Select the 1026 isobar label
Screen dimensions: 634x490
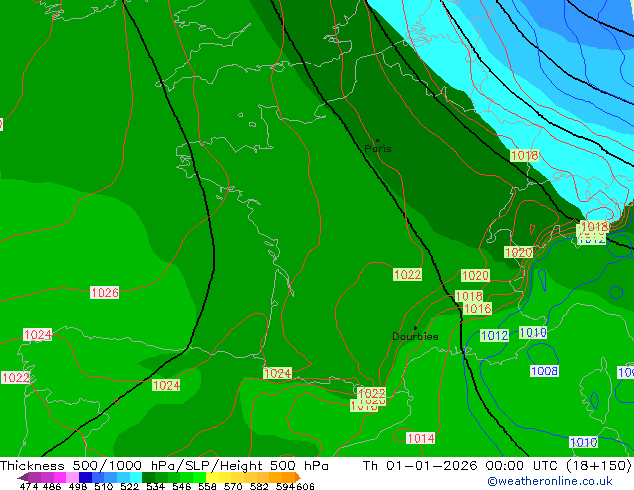click(x=105, y=293)
